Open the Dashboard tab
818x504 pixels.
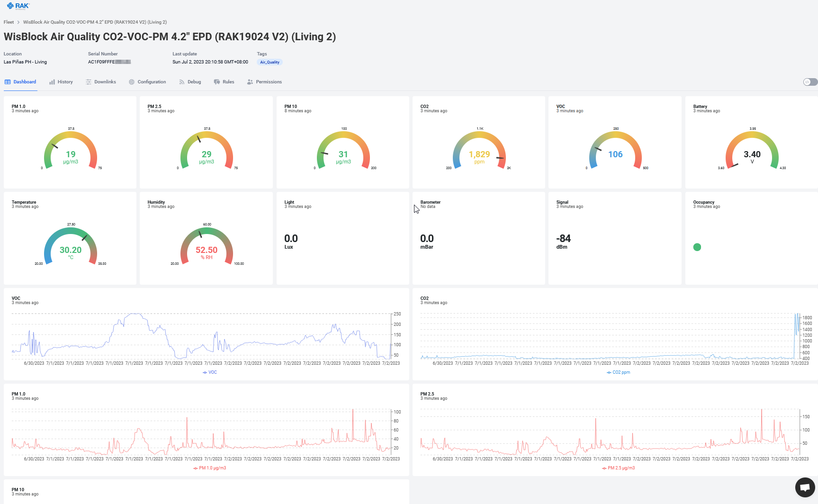(20, 82)
